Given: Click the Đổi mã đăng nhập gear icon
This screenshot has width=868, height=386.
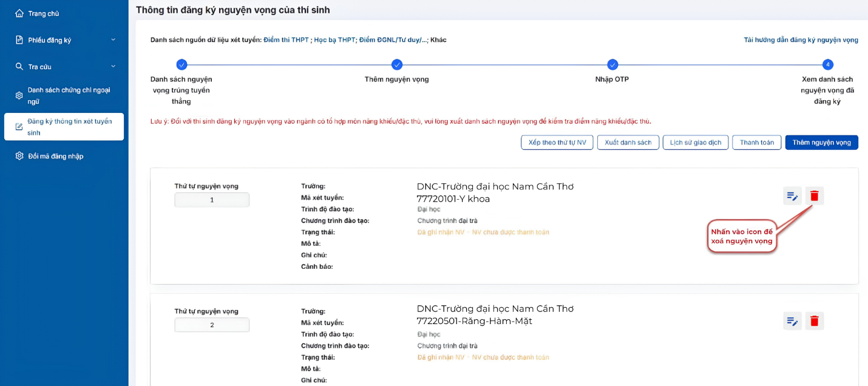Looking at the screenshot, I should (x=19, y=156).
